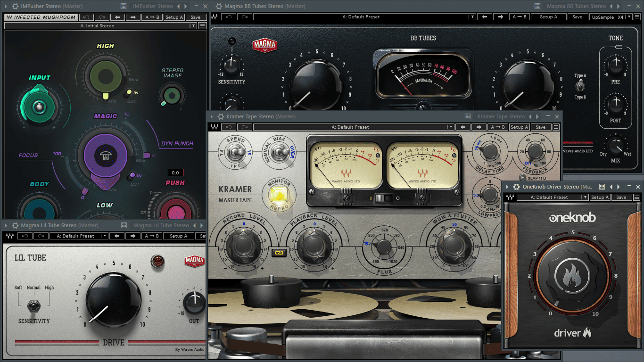Click the yellow link icon between level knobs
This screenshot has width=644, height=362.
[x=279, y=253]
